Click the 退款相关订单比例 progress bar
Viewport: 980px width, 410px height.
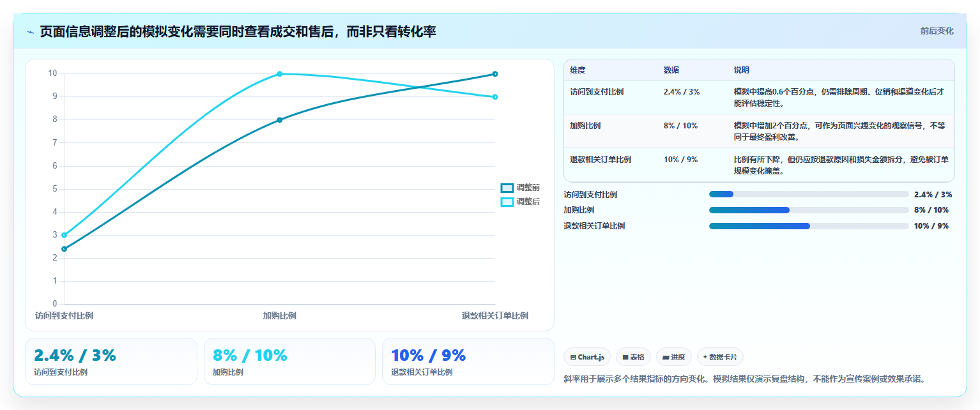(x=809, y=226)
